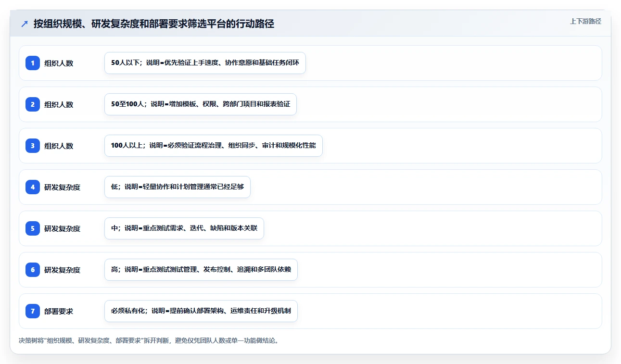Select step badge number 7
This screenshot has height=364, width=621.
[x=33, y=311]
